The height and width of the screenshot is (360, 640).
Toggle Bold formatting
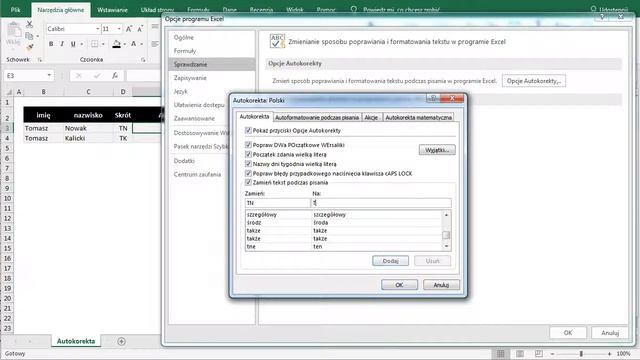(x=51, y=44)
